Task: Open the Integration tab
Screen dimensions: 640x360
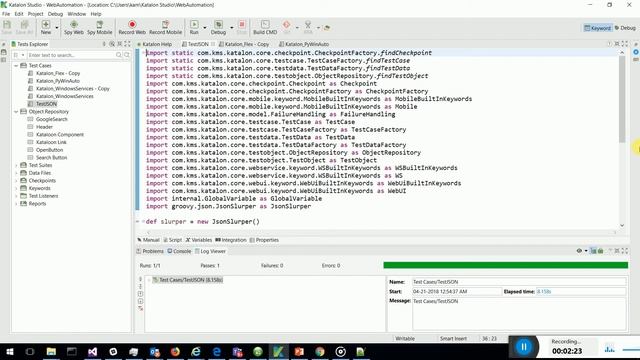Action: click(x=231, y=240)
